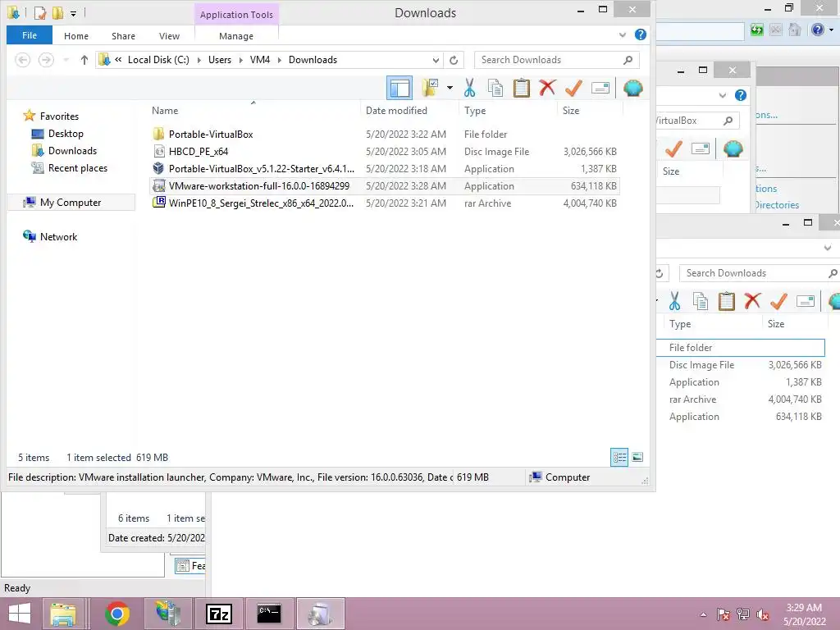Expand breadcrumb arrow after Users
The image size is (840, 630).
pos(240,60)
